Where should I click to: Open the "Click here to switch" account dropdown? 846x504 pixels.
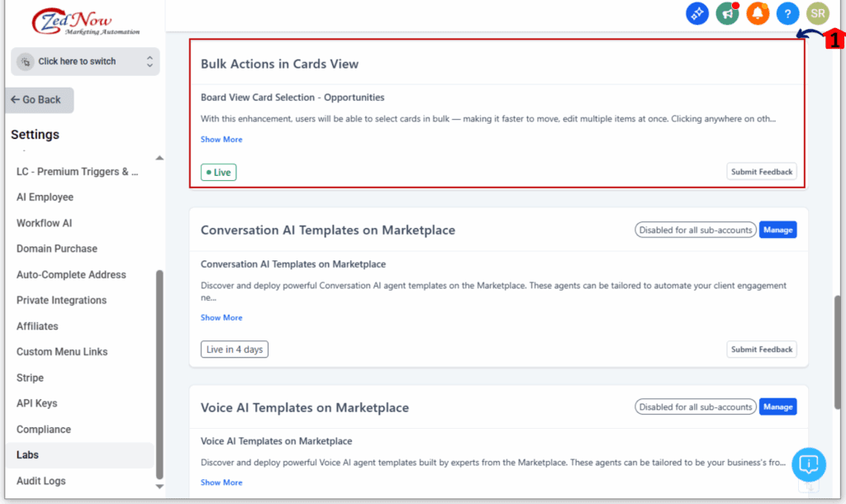pyautogui.click(x=85, y=61)
